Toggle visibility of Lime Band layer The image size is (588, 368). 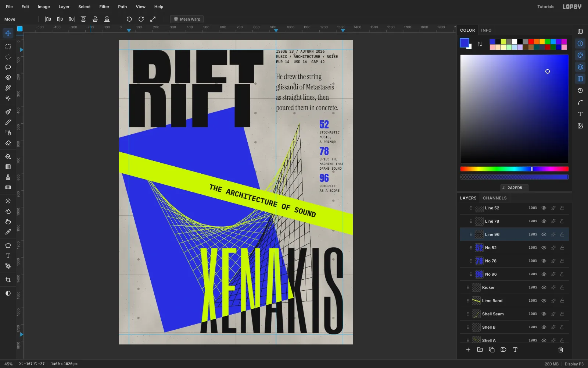pos(544,301)
